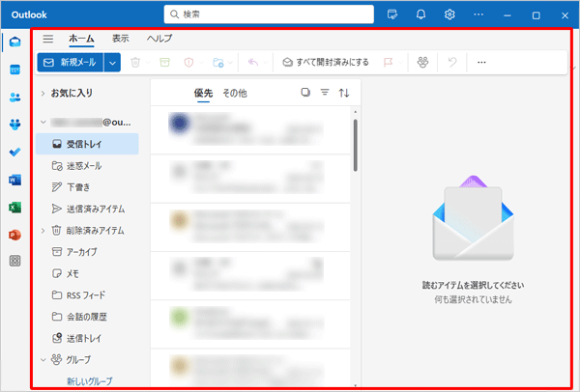This screenshot has height=392, width=580.
Task: Switch to the ヘルプ tab
Action: point(159,39)
